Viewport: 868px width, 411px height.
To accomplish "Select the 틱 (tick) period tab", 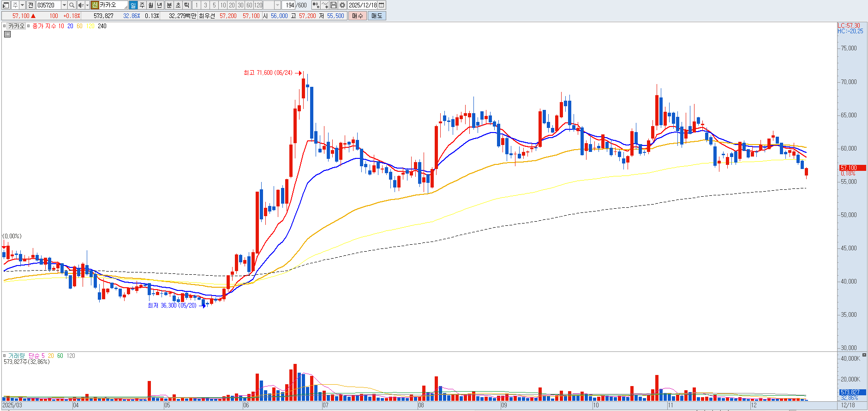I will point(187,5).
